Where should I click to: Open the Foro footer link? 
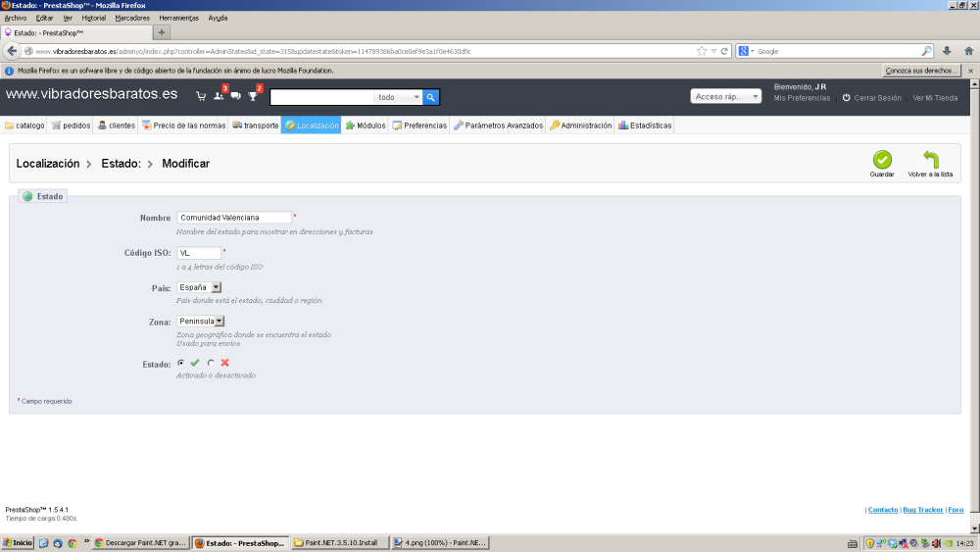[x=955, y=510]
